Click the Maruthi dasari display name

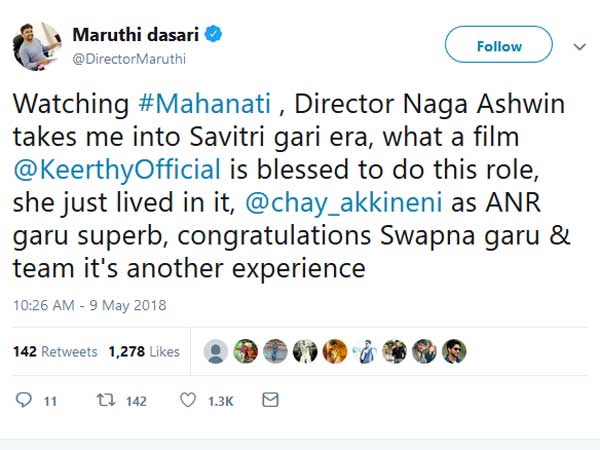135,35
